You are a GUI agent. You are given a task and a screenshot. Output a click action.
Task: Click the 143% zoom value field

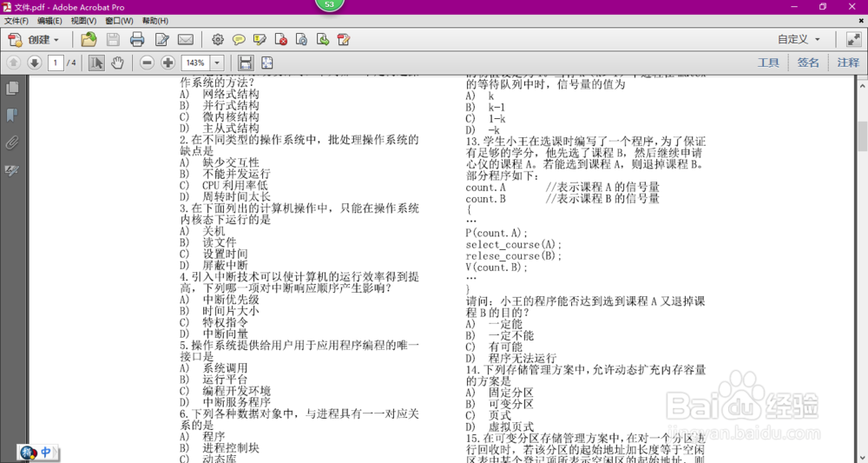[195, 63]
